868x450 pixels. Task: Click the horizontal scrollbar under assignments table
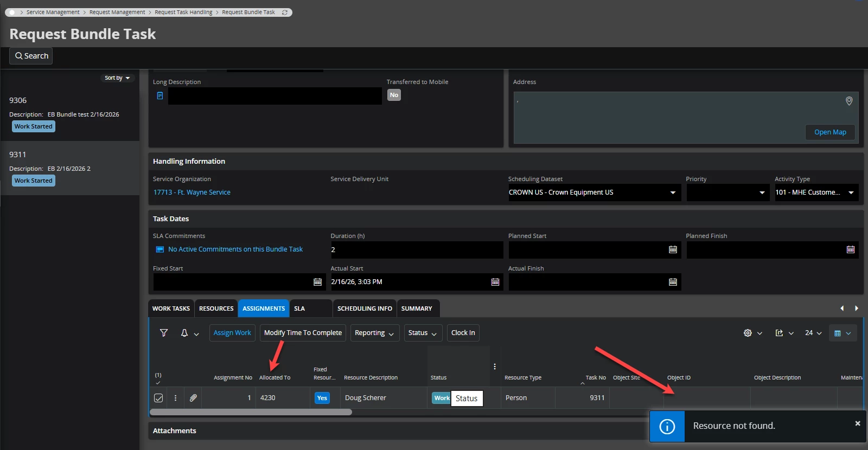[x=251, y=412]
